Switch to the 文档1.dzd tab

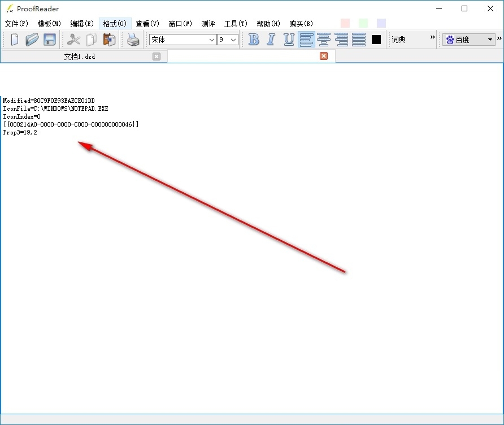80,57
